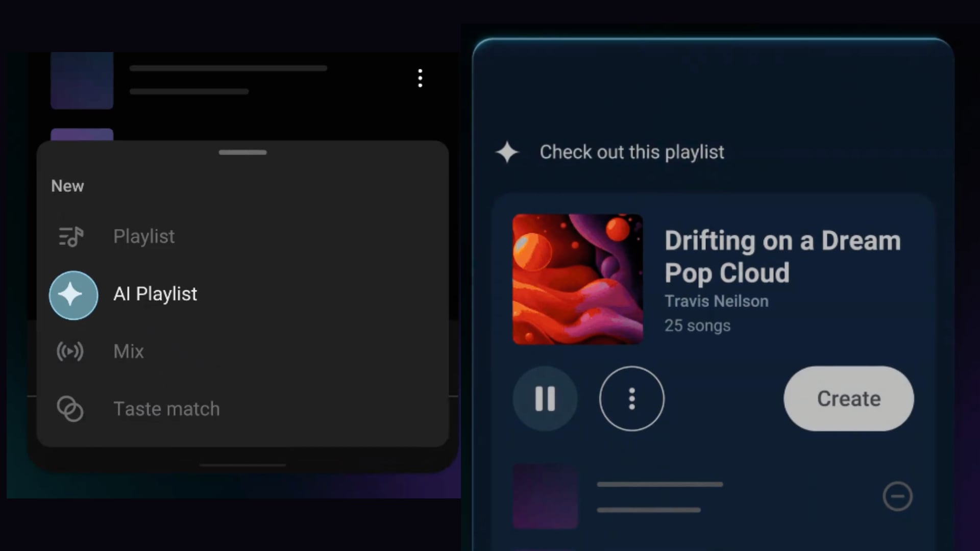Open three-dot menu on top song row
The height and width of the screenshot is (551, 980).
[420, 79]
